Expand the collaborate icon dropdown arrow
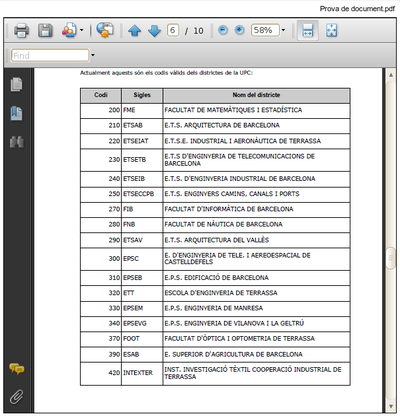 tap(82, 30)
